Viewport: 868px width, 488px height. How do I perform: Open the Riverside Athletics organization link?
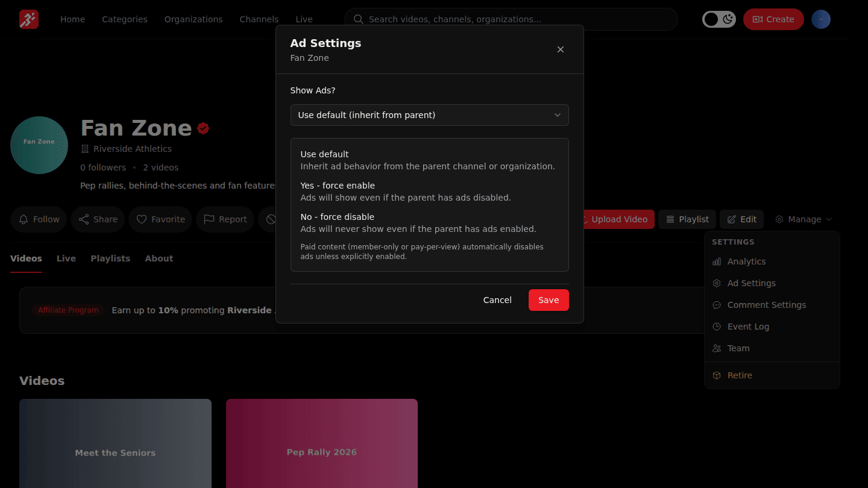pyautogui.click(x=133, y=149)
